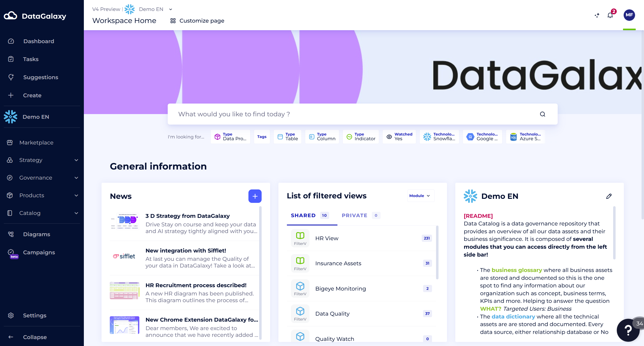This screenshot has height=346, width=644.
Task: Open the Module dropdown in filtered views
Action: pos(421,196)
